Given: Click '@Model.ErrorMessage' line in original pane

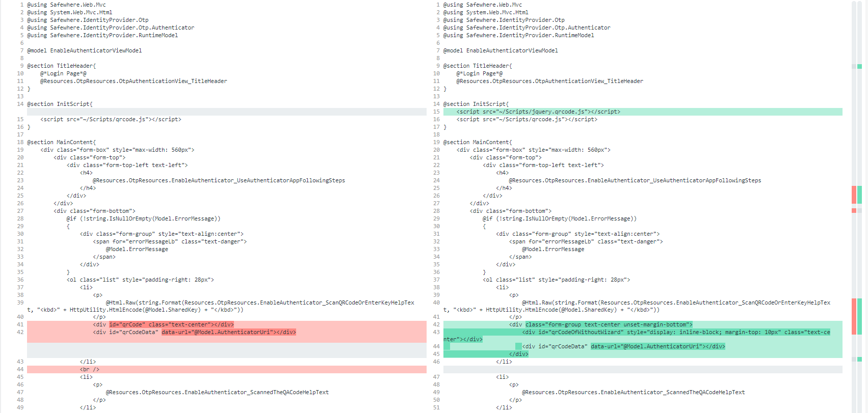Looking at the screenshot, I should [137, 249].
